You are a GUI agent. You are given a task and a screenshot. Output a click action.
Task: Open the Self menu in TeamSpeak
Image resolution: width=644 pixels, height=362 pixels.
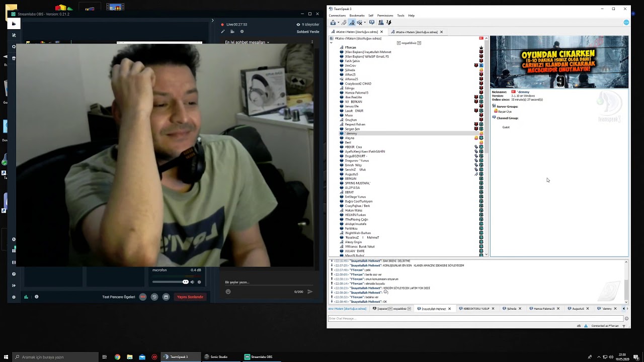[371, 16]
